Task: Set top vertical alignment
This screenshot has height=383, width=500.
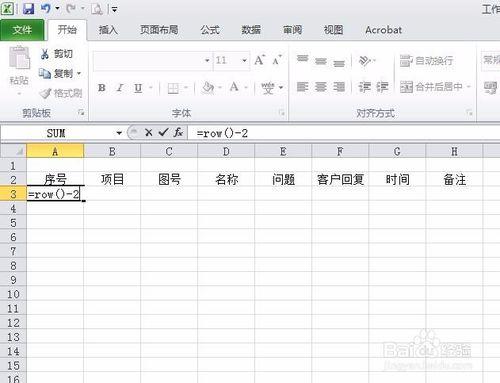Action: (x=302, y=59)
